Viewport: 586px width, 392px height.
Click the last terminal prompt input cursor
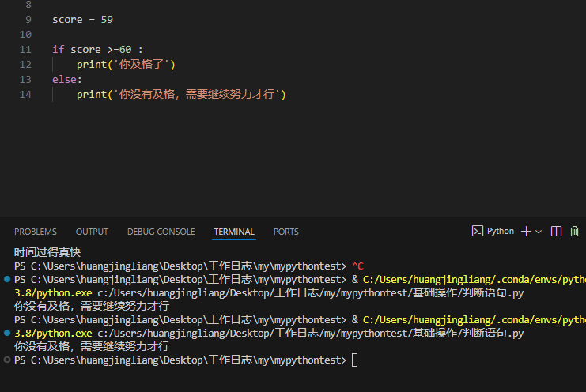pos(354,360)
